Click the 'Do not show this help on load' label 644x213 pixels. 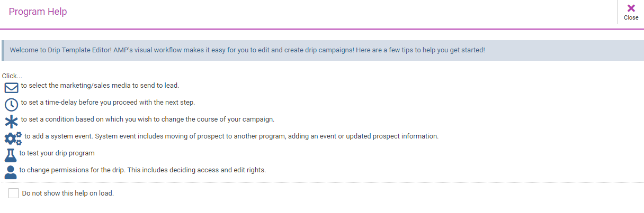coord(68,193)
